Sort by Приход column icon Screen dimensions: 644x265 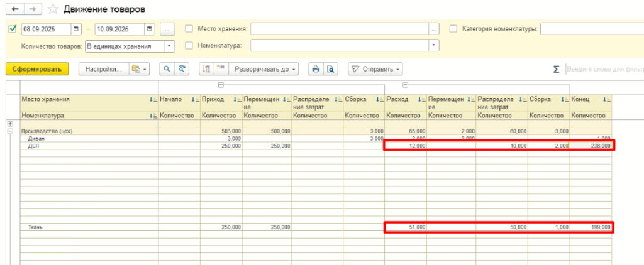[x=237, y=99]
